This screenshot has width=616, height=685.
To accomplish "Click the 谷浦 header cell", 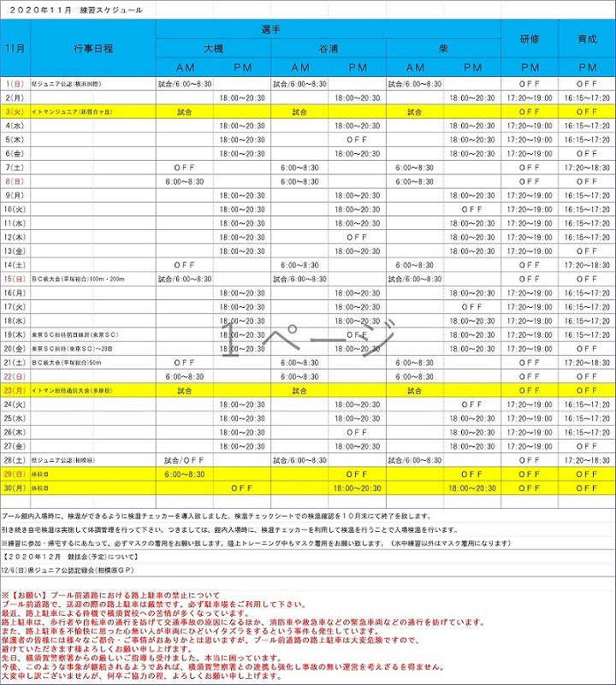I will 329,49.
